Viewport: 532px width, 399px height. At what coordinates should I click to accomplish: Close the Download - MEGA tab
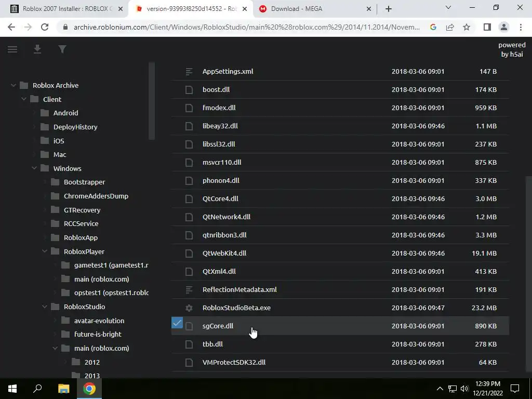(369, 9)
